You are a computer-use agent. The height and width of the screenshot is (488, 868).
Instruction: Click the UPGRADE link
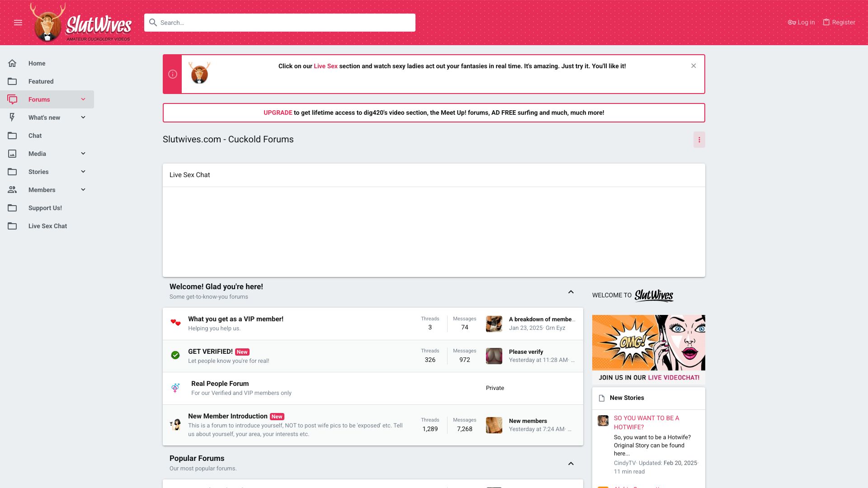(x=278, y=113)
